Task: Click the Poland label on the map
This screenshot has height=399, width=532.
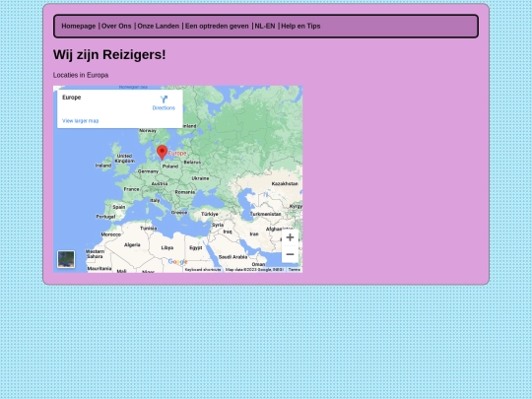Action: (170, 166)
